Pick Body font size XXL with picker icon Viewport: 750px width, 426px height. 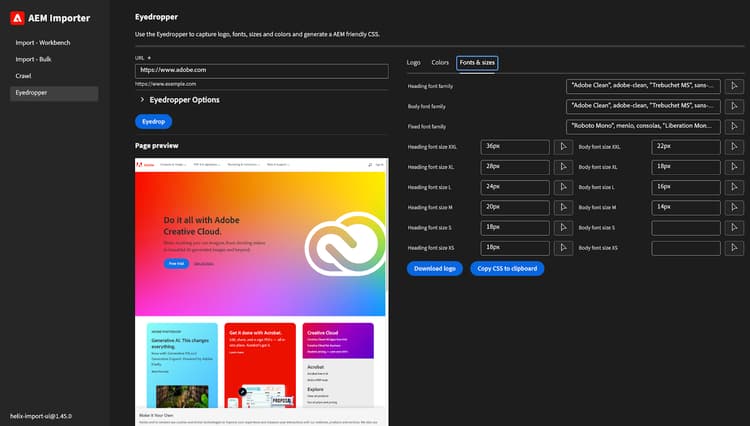(734, 147)
